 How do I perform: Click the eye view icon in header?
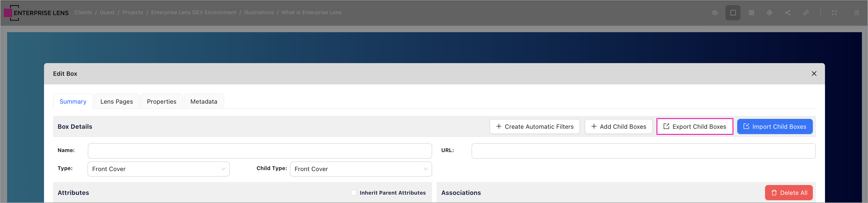pos(715,13)
